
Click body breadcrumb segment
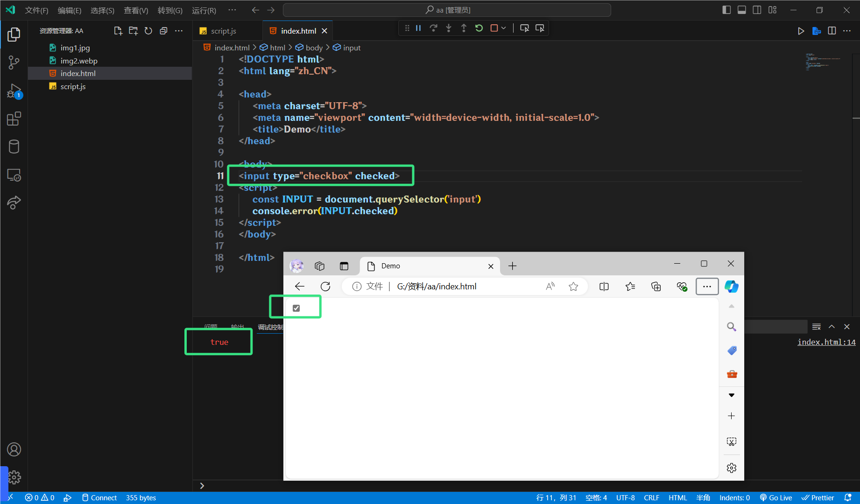309,48
